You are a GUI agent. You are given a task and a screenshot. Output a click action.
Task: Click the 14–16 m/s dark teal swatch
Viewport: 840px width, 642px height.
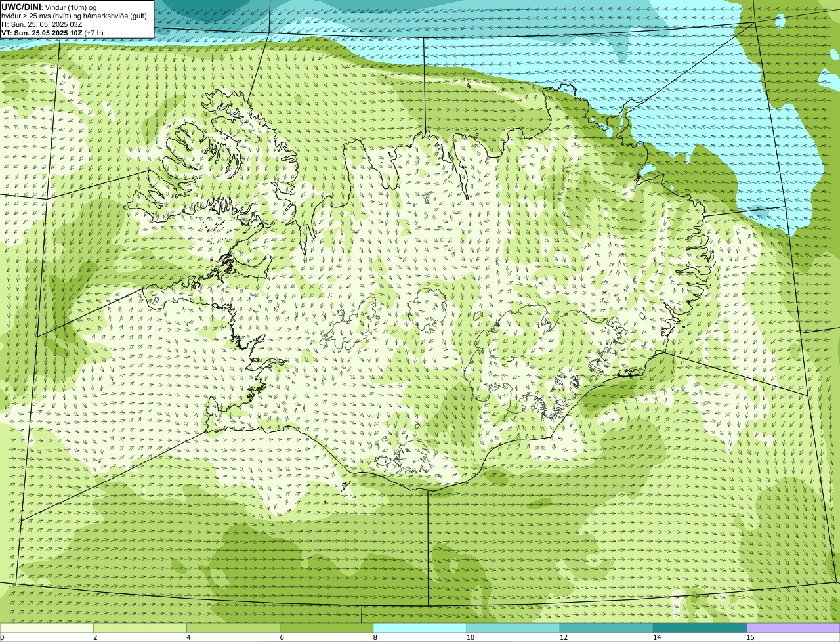(700, 628)
